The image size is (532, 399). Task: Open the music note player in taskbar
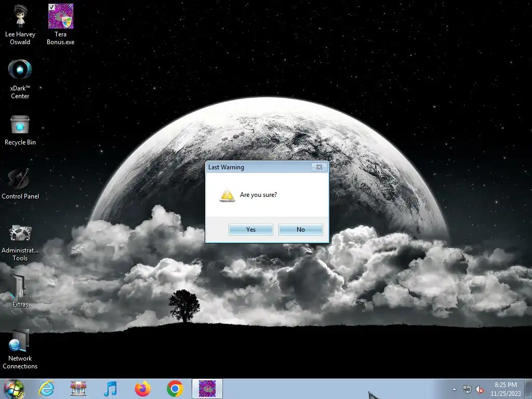pyautogui.click(x=110, y=389)
